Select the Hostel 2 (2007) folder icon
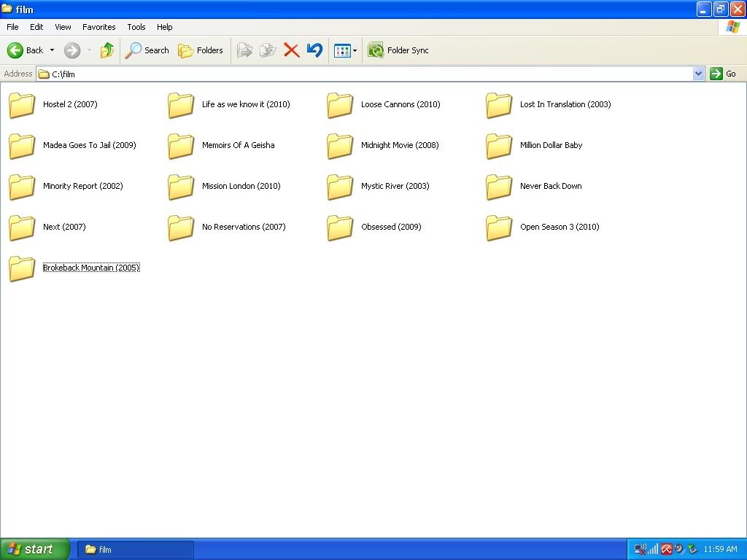 point(22,105)
